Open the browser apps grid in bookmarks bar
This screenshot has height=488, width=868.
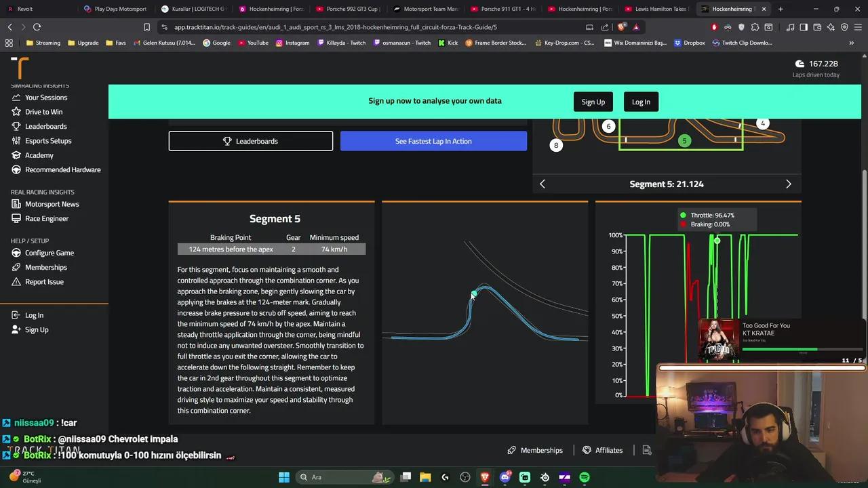pyautogui.click(x=9, y=43)
